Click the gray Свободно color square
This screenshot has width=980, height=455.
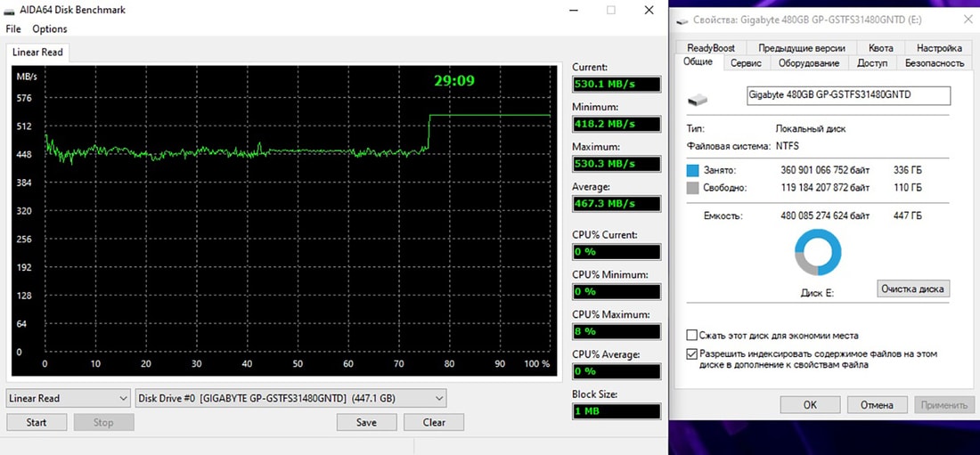click(x=694, y=188)
